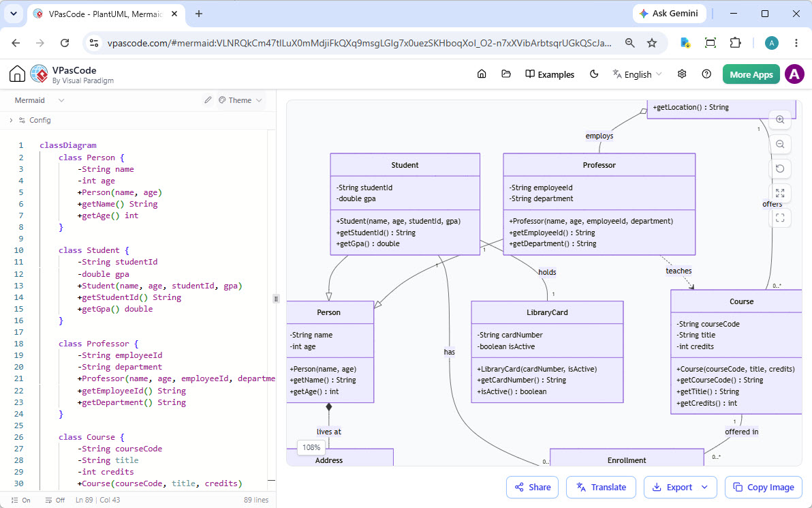Viewport: 812px width, 508px height.
Task: Click the site information icon in address bar
Action: tap(94, 43)
